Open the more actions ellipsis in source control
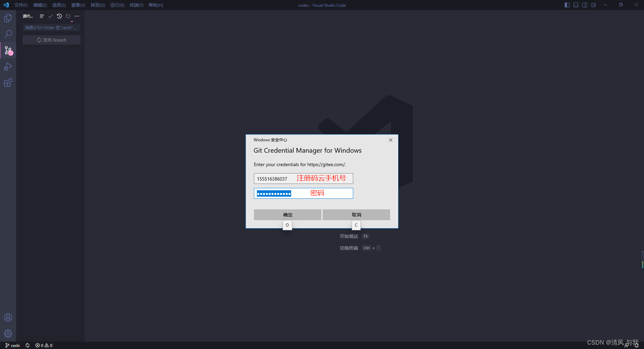644x349 pixels. pyautogui.click(x=77, y=16)
